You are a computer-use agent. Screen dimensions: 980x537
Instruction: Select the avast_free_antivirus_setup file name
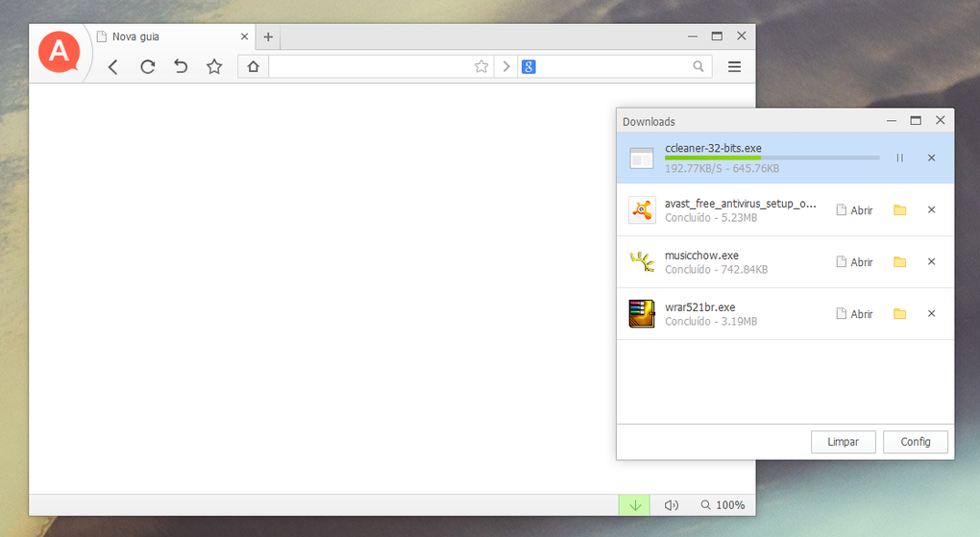coord(741,203)
